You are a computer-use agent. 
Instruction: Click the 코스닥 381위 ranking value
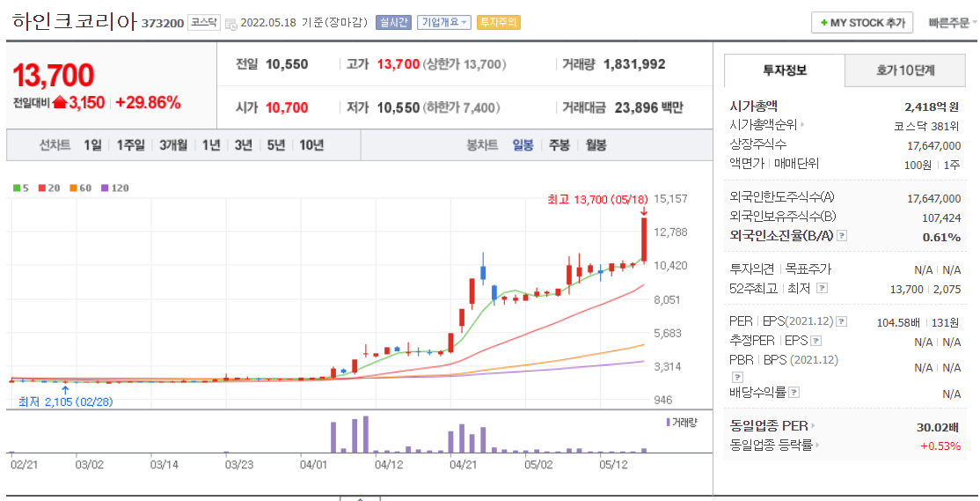click(926, 126)
